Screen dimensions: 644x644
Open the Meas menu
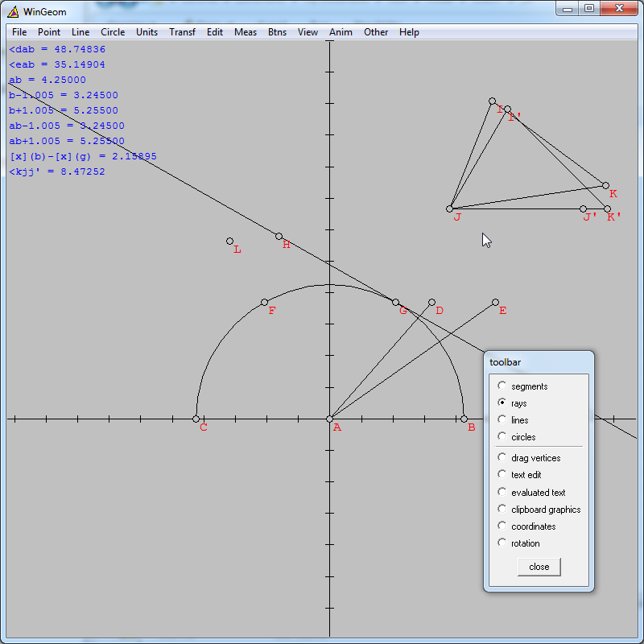[x=245, y=32]
